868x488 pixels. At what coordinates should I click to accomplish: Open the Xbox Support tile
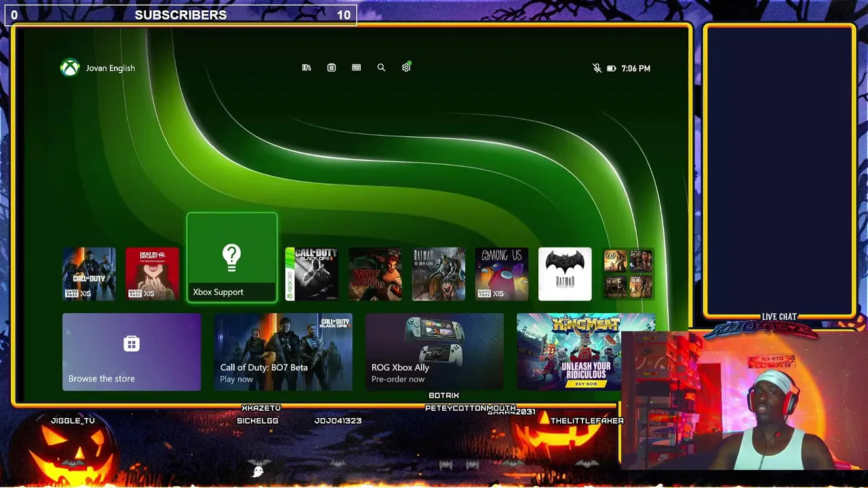[232, 258]
